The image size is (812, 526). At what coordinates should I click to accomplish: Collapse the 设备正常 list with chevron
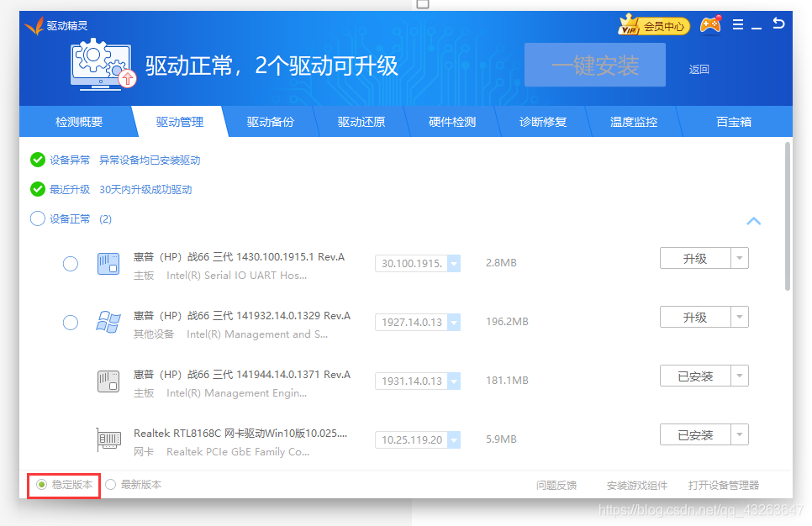[x=753, y=221]
